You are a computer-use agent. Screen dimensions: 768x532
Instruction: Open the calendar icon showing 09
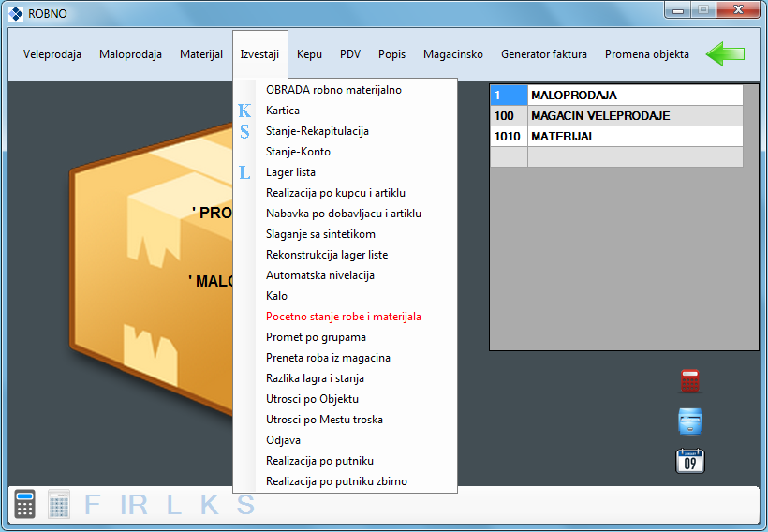690,461
